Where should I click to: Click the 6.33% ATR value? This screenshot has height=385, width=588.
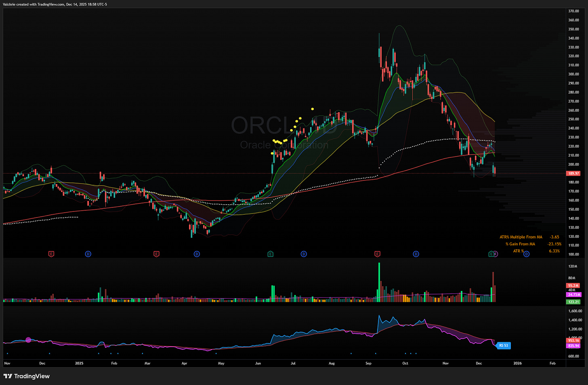[x=554, y=251]
